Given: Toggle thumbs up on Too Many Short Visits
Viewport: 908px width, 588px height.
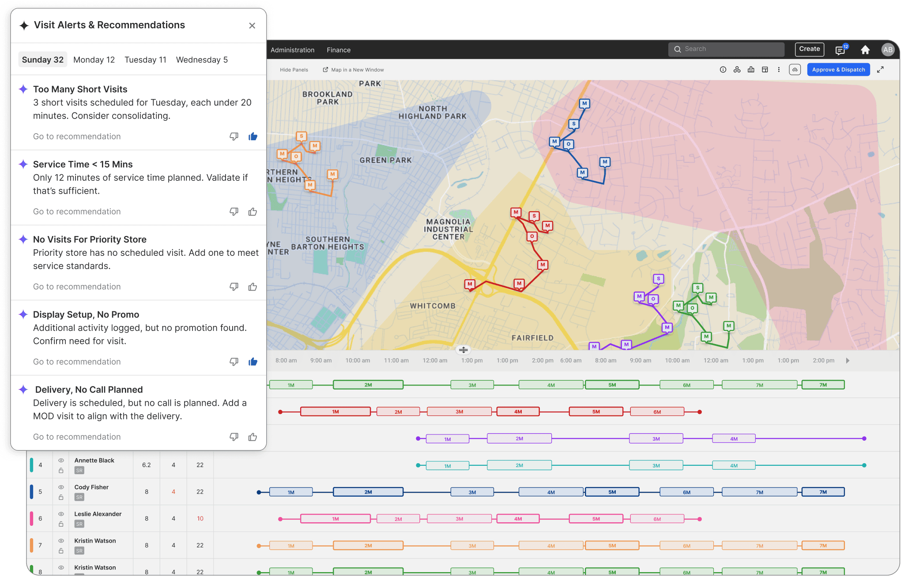Looking at the screenshot, I should pyautogui.click(x=253, y=137).
